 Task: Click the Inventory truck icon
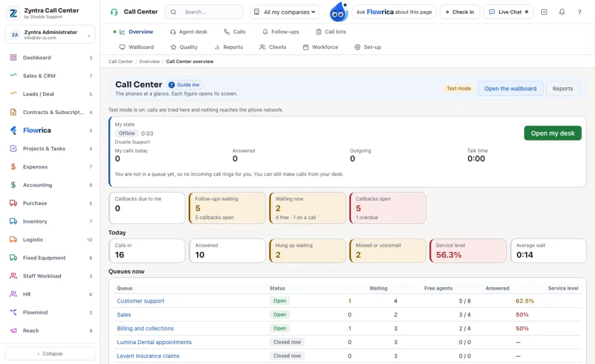click(13, 221)
